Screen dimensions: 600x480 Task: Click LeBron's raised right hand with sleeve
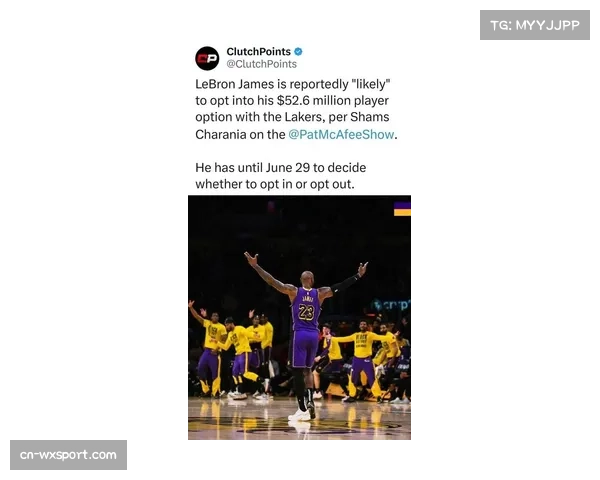point(362,268)
